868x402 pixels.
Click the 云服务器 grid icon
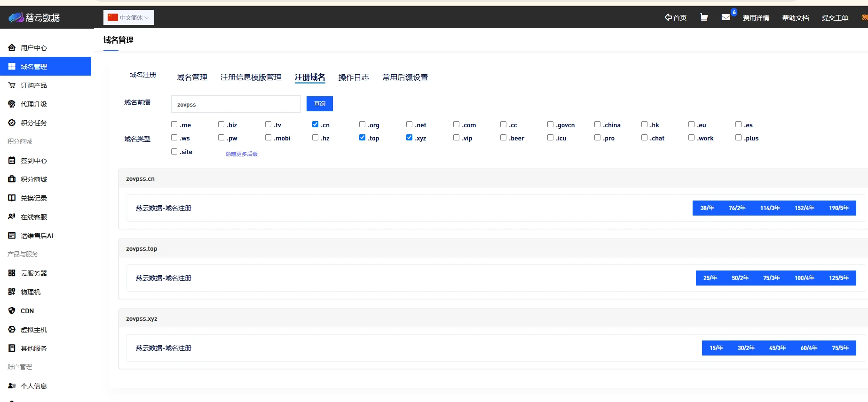12,273
